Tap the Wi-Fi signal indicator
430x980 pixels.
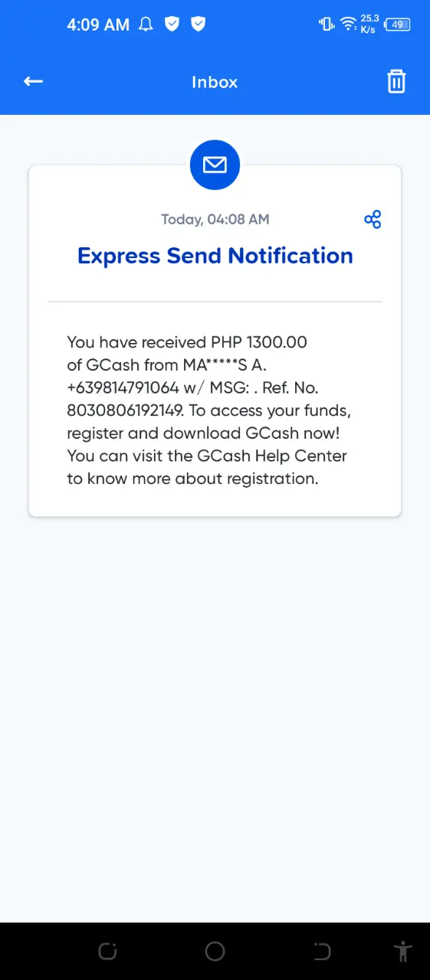pos(349,24)
